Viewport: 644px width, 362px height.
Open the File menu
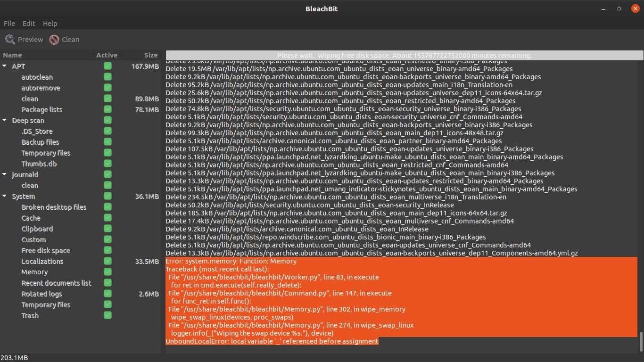click(9, 24)
